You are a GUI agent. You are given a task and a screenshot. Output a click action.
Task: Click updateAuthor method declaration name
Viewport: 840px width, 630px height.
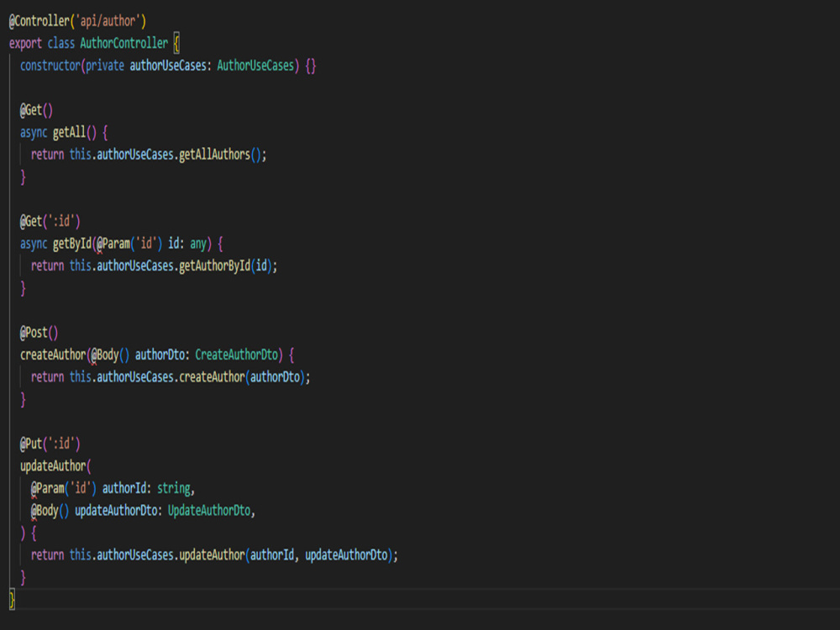click(53, 465)
